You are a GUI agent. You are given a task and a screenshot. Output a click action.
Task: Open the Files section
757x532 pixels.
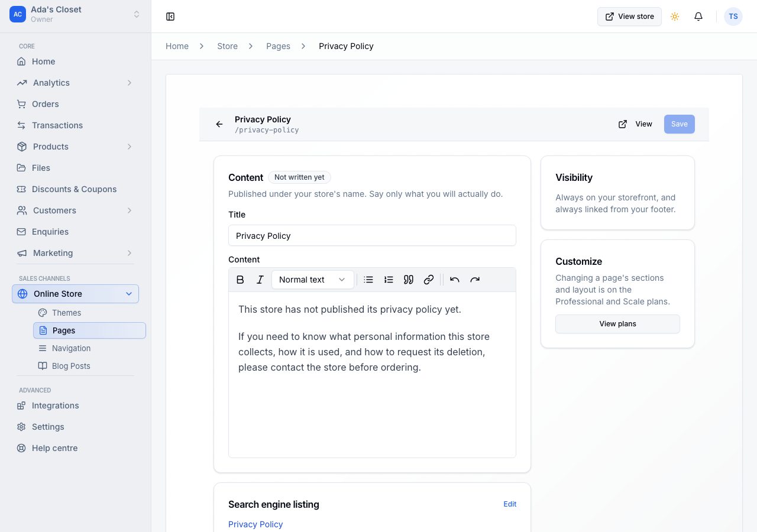[75, 168]
